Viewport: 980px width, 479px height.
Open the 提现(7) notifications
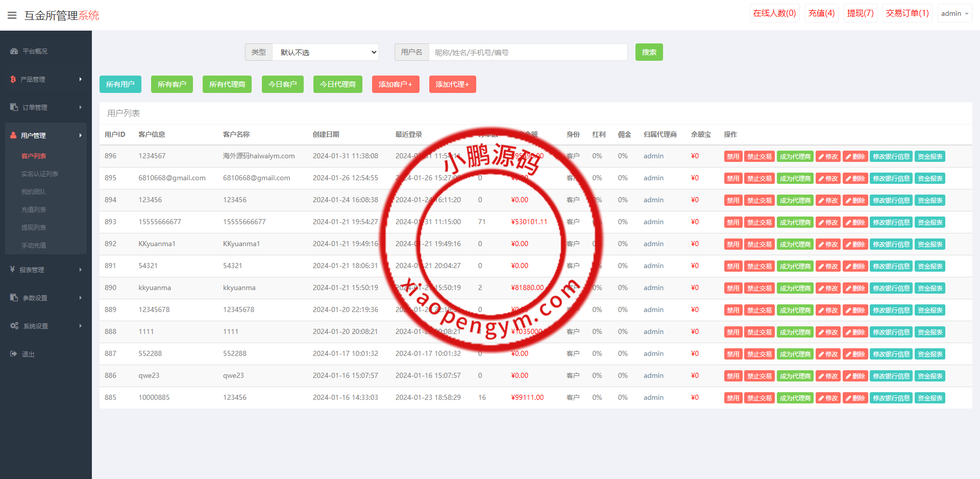(861, 13)
